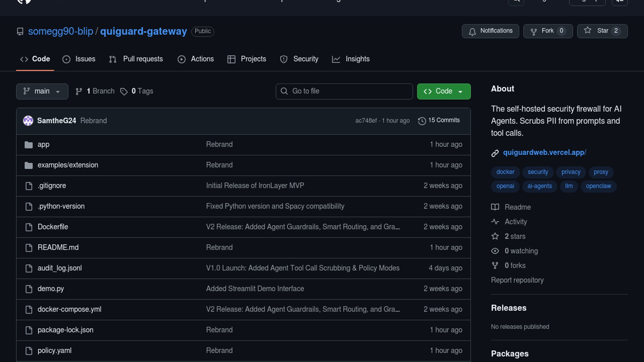Click the docker topic tag
This screenshot has height=362, width=644.
505,172
